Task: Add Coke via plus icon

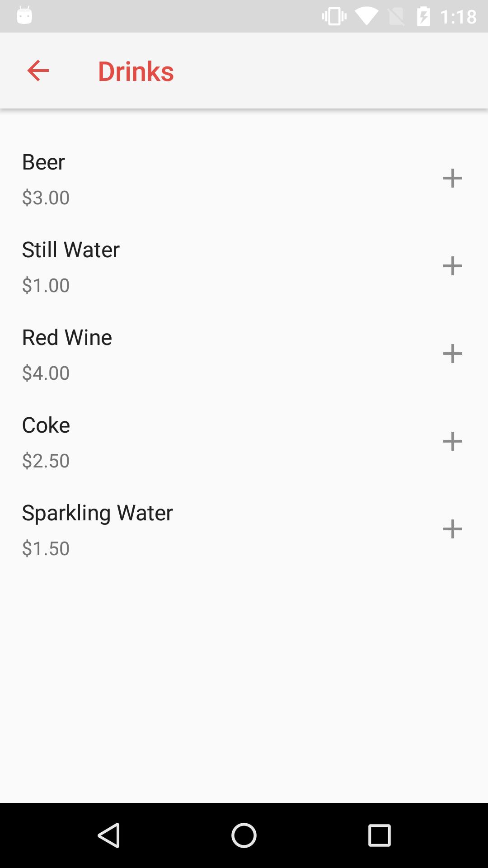Action: pyautogui.click(x=452, y=441)
